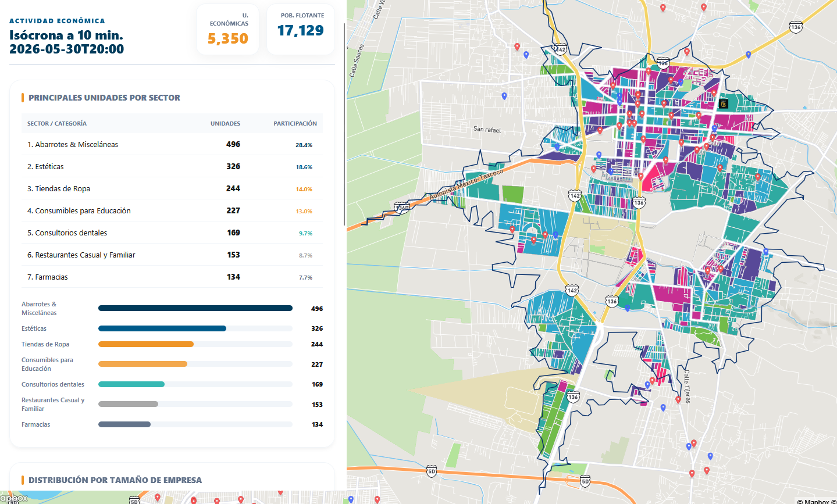Click the 18.6% participation value

pos(304,167)
